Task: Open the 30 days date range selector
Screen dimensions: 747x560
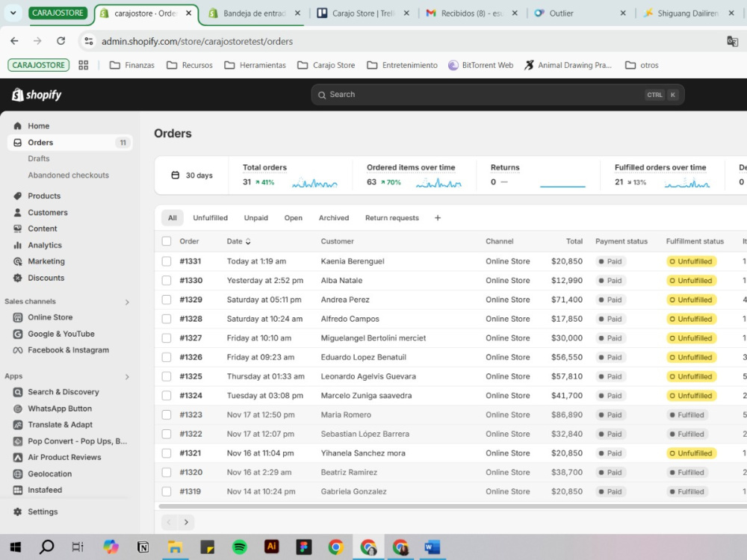Action: [x=191, y=175]
